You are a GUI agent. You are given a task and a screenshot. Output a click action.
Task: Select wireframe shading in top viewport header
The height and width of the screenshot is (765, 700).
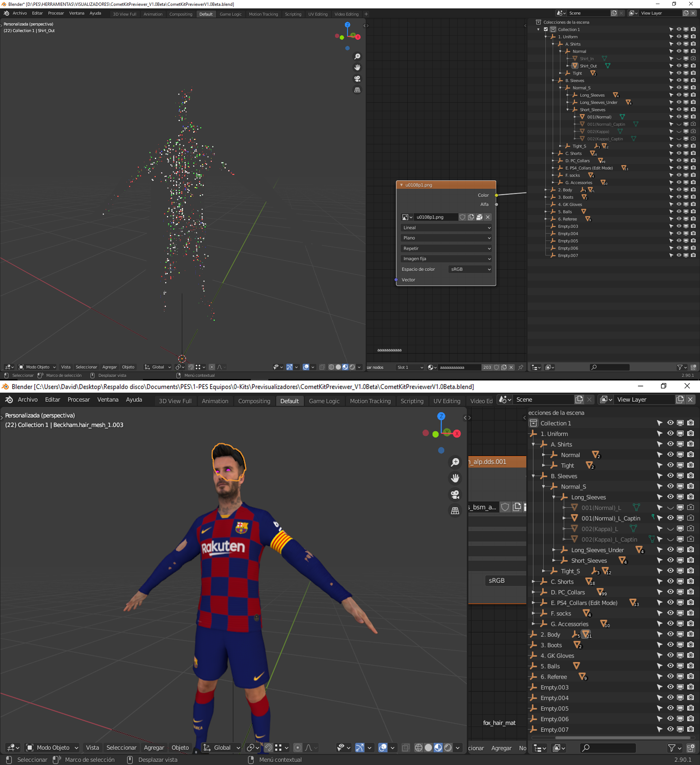(x=331, y=367)
